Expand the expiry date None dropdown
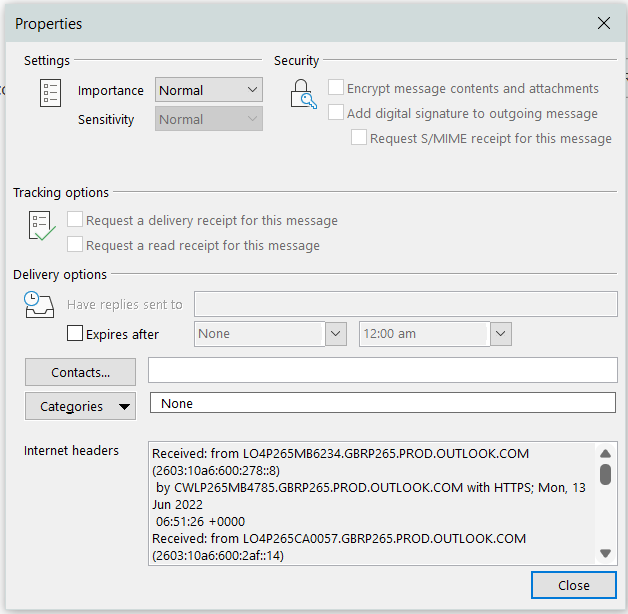 coord(336,334)
